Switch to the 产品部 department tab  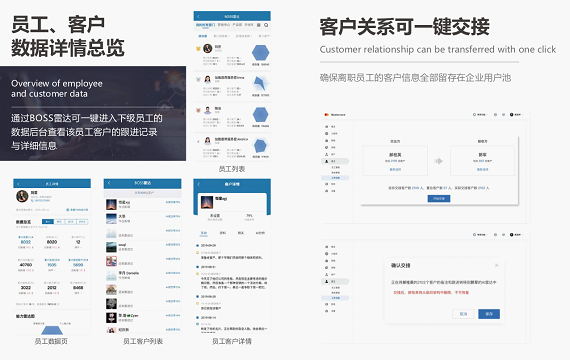click(x=237, y=25)
